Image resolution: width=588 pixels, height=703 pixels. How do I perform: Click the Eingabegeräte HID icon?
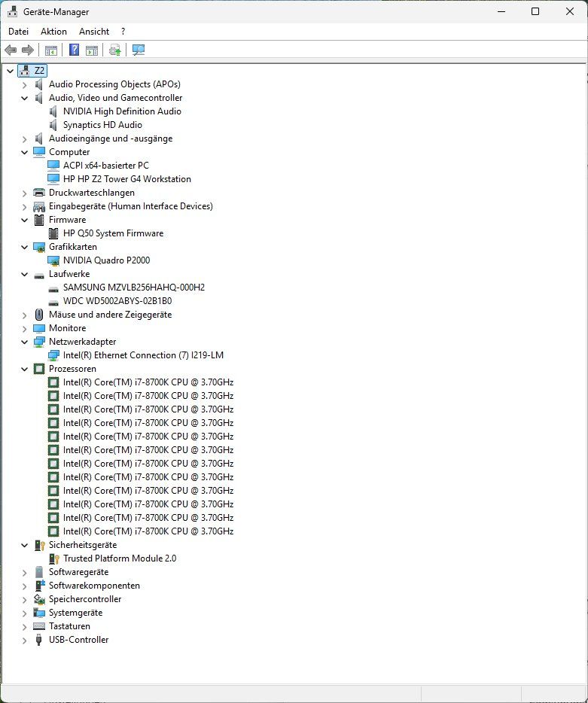[x=39, y=206]
